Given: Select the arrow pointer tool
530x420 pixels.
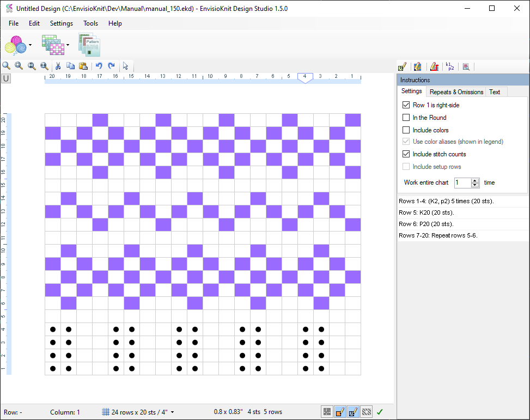Looking at the screenshot, I should point(125,66).
